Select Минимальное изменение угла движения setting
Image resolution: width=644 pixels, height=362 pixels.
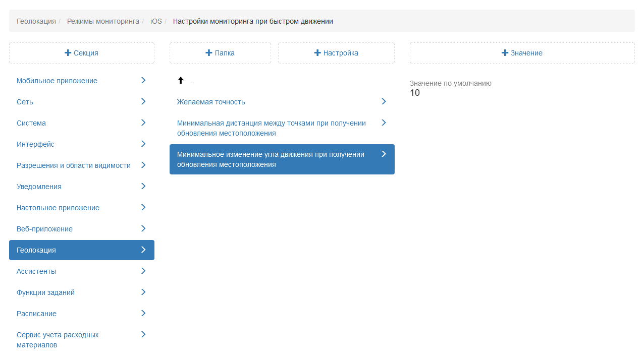pos(271,159)
